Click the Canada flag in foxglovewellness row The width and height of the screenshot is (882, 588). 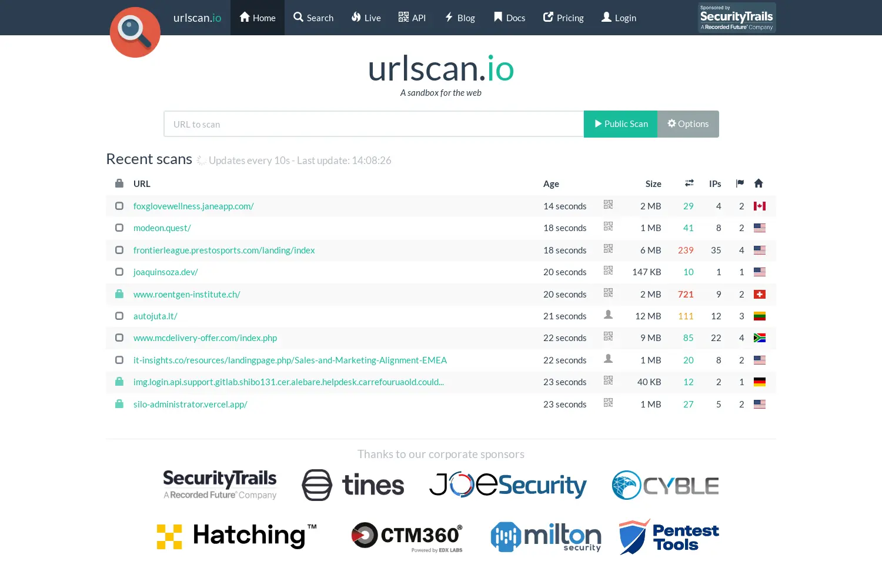point(760,206)
